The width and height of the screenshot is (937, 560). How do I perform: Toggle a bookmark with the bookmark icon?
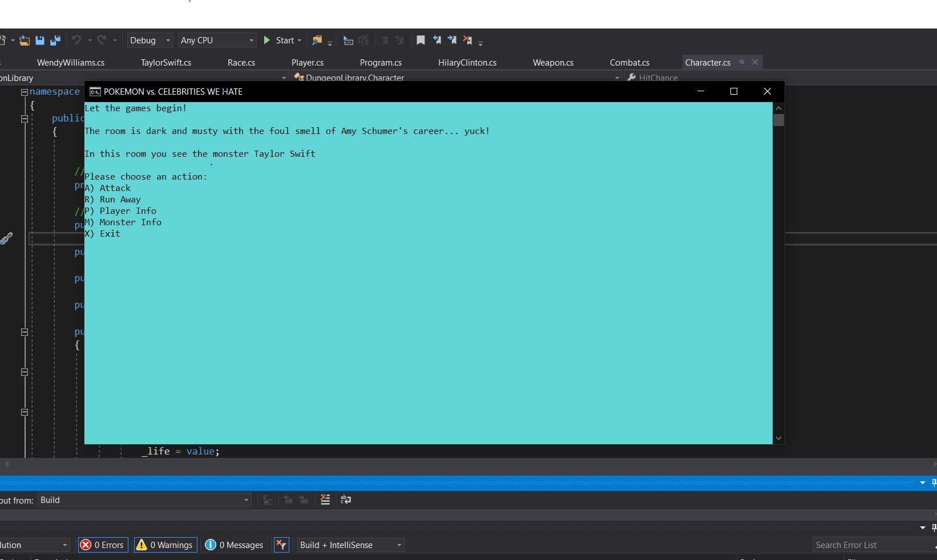[x=421, y=40]
